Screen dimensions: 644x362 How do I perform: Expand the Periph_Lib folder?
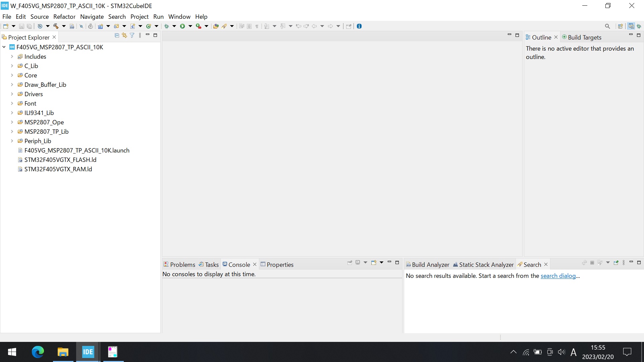[12, 141]
